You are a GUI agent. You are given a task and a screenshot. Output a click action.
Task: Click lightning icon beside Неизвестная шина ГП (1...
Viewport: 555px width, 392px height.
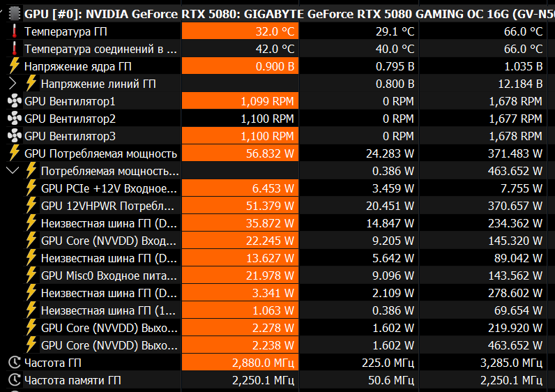31,310
